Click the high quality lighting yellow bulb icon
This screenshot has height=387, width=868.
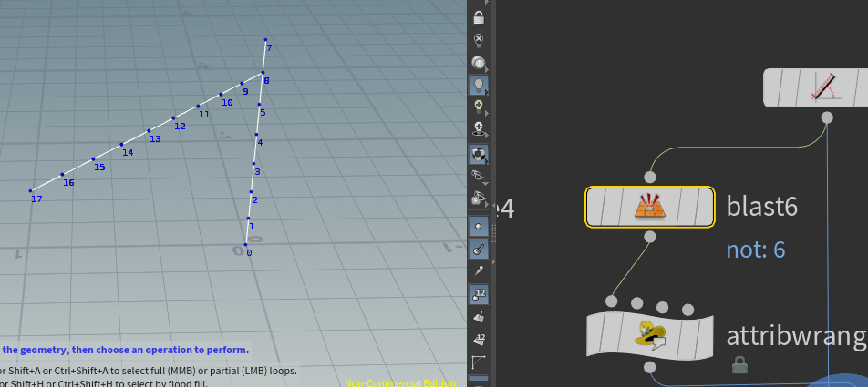point(479,107)
